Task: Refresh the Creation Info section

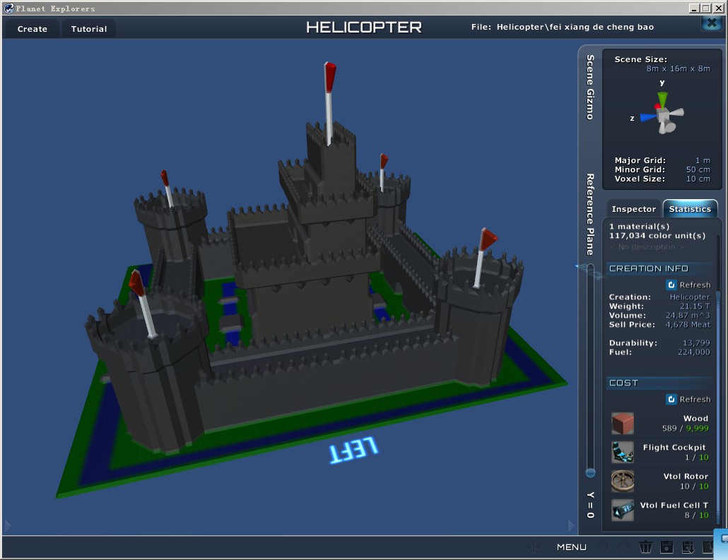Action: tap(688, 285)
